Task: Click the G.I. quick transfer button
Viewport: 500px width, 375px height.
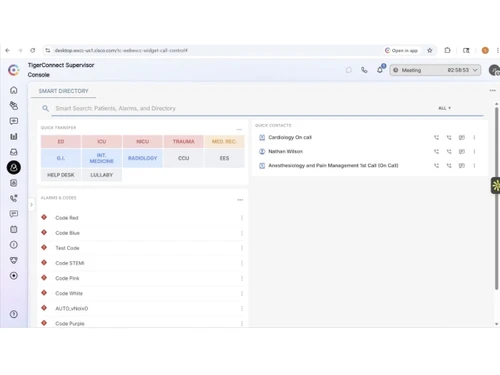Action: tap(61, 158)
